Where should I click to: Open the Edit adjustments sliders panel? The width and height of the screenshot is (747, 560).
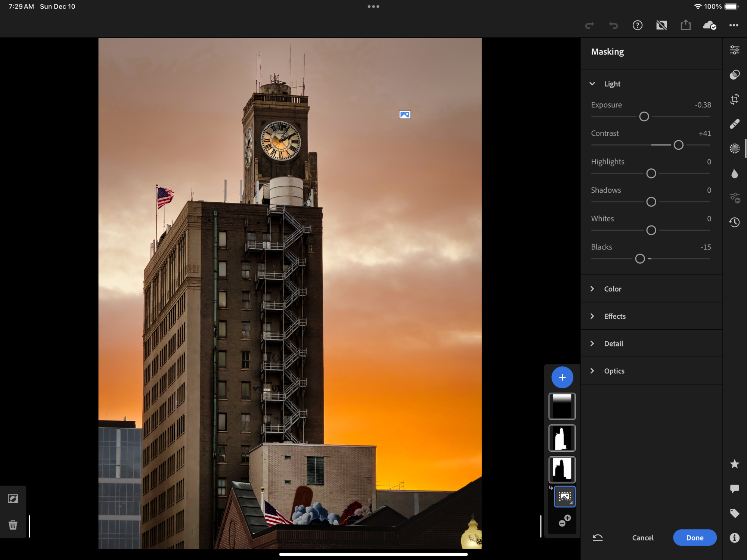[x=734, y=50]
